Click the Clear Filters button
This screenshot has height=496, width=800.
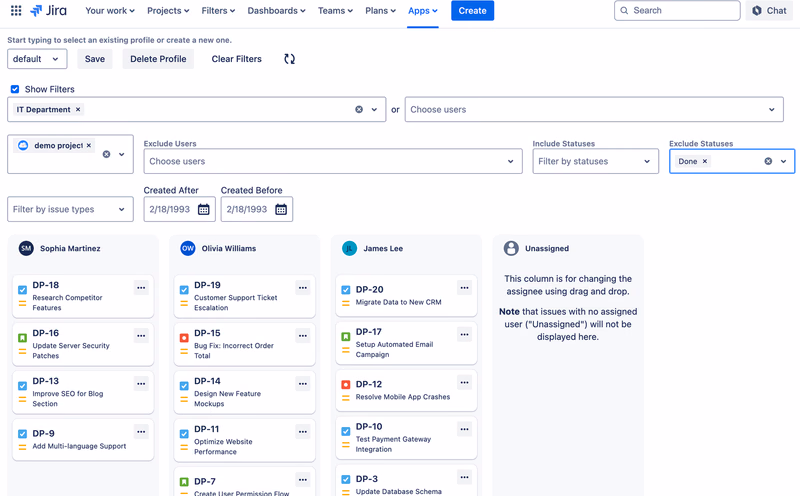[237, 59]
